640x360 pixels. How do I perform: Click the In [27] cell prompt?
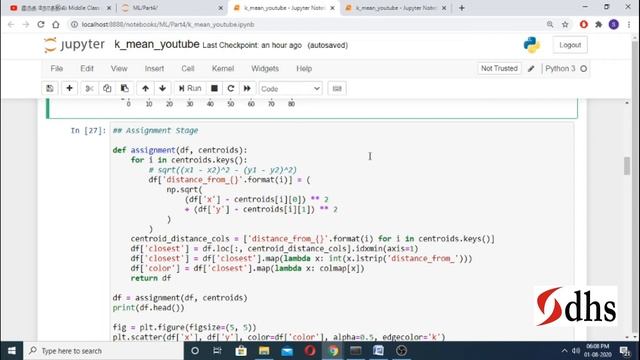[x=88, y=131]
